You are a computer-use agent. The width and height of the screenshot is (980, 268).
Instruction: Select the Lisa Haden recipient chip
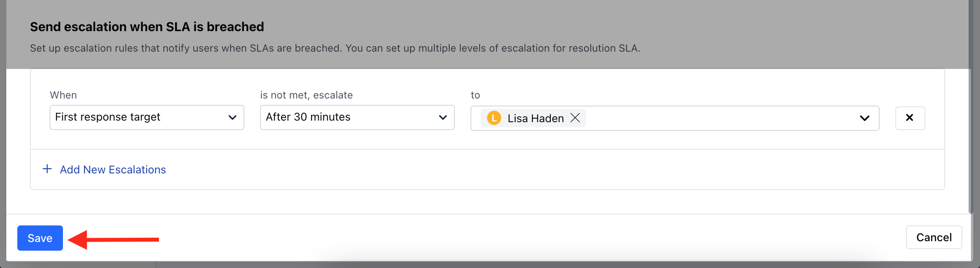point(533,118)
